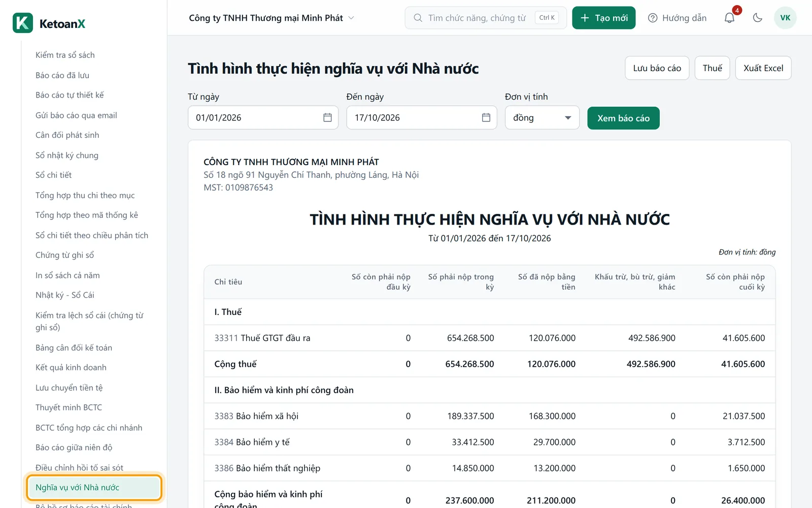Open Nhật ký - Sổ Cái

tap(65, 295)
